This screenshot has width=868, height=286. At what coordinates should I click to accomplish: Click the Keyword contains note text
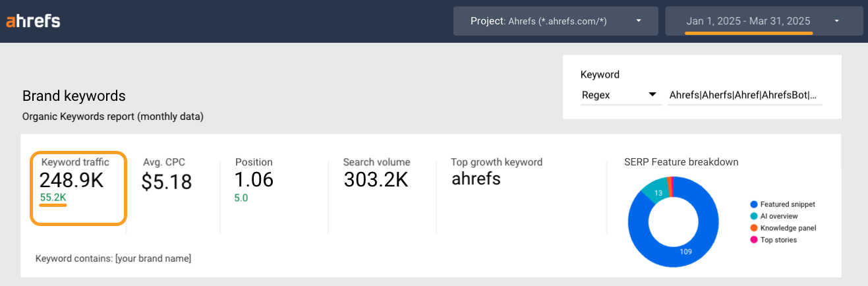point(113,258)
